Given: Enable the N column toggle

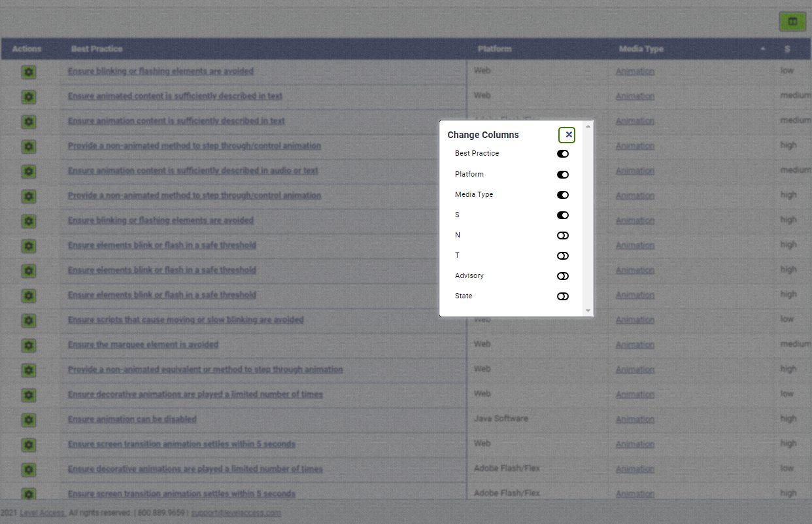Looking at the screenshot, I should (563, 236).
